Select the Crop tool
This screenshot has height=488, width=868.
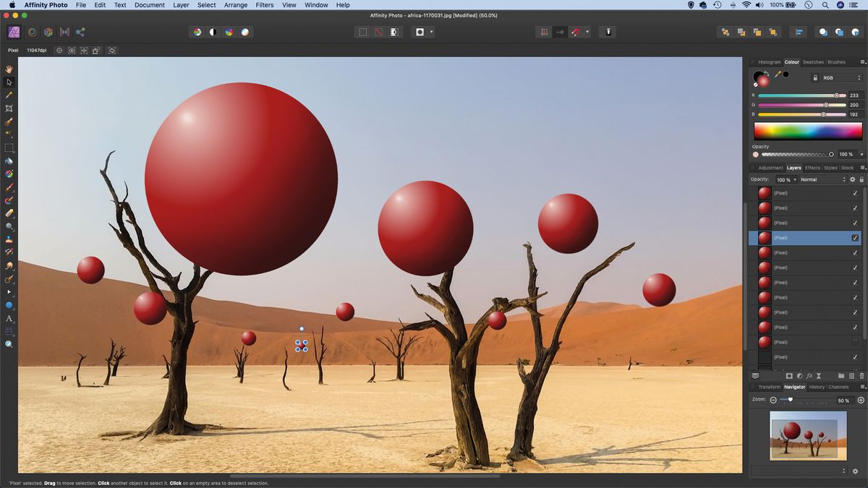pyautogui.click(x=9, y=108)
